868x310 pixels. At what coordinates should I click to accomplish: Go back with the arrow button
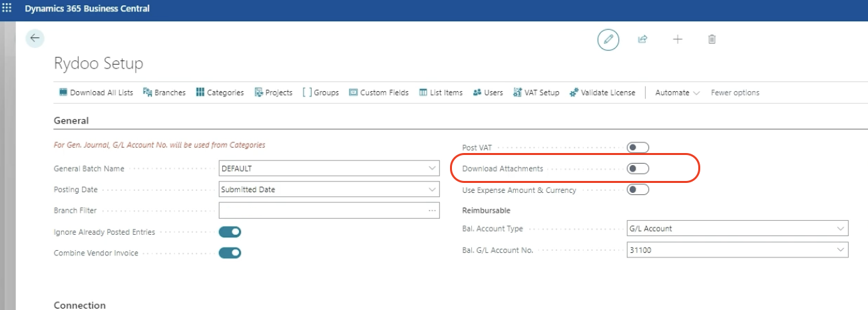tap(35, 39)
